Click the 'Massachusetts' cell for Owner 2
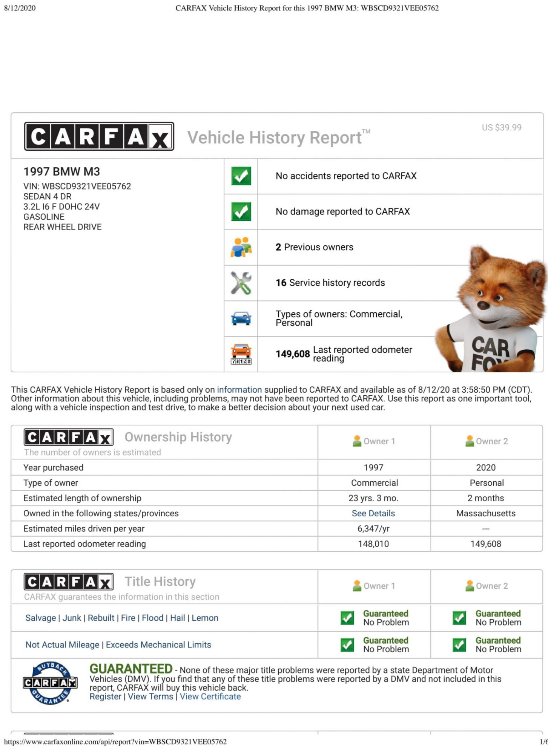 (x=486, y=513)
